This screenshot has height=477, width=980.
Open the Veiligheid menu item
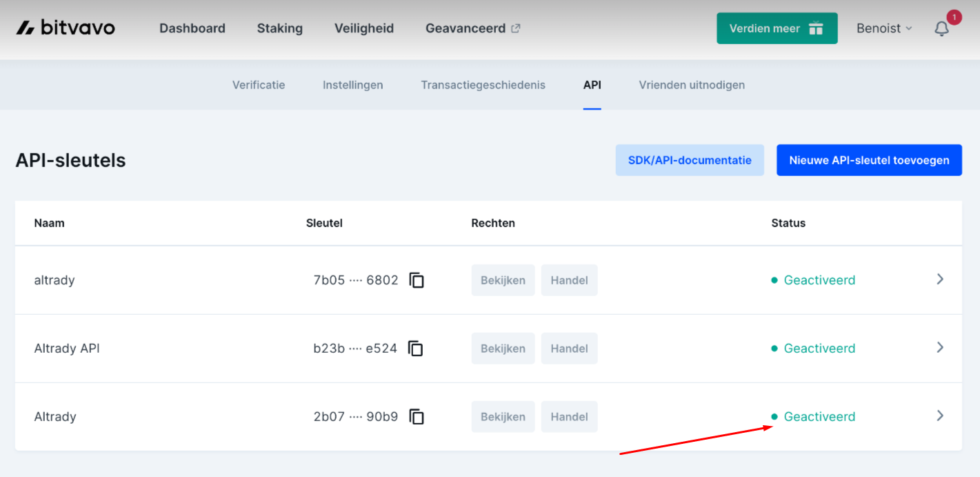[x=364, y=28]
